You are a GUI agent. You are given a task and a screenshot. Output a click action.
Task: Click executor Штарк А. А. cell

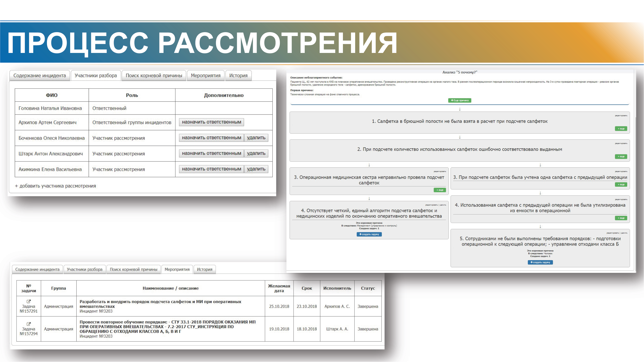337,329
